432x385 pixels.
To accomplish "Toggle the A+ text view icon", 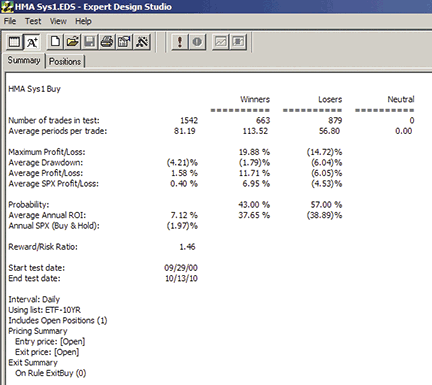I will pos(32,42).
